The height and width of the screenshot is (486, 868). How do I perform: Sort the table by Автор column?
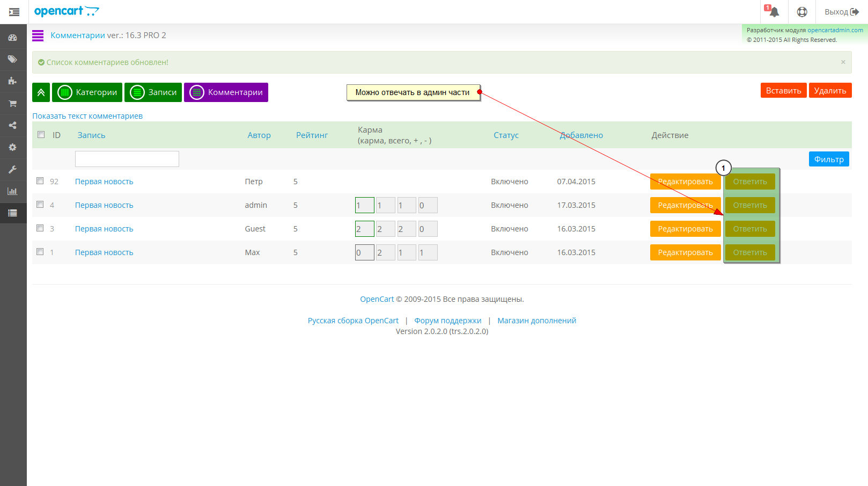coord(259,135)
